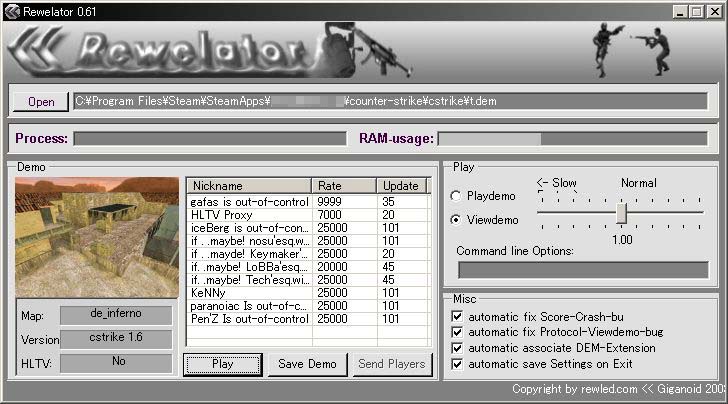Select the 'Pen'Z Is out-of-control' row
The width and height of the screenshot is (728, 404).
click(309, 319)
